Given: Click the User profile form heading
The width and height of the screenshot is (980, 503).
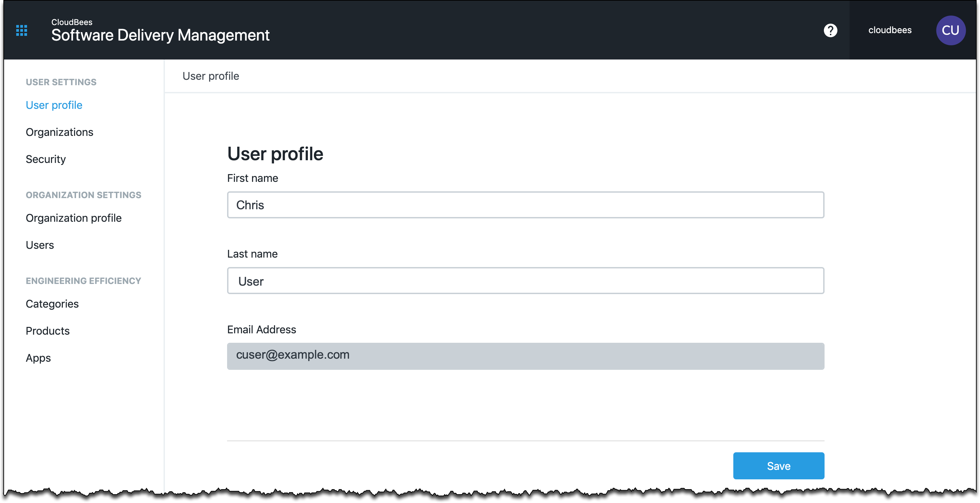Looking at the screenshot, I should click(x=275, y=154).
